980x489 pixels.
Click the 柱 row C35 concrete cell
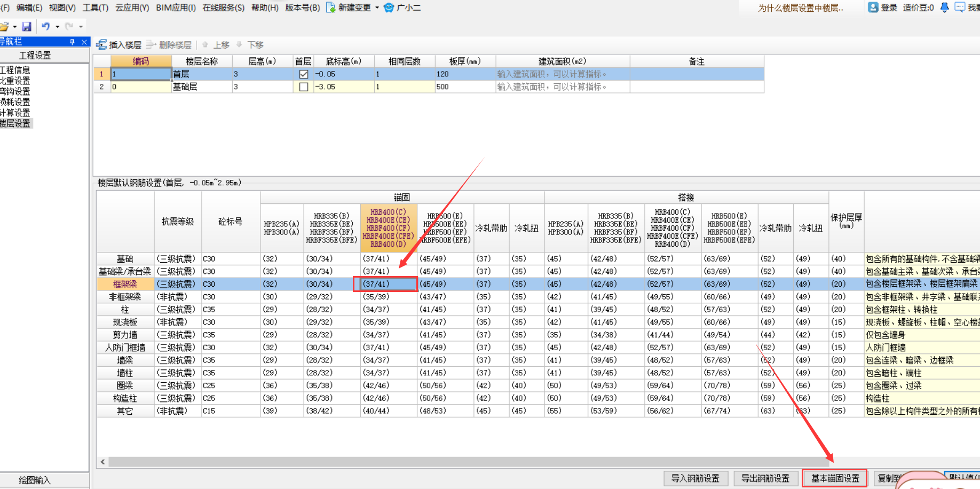point(231,310)
